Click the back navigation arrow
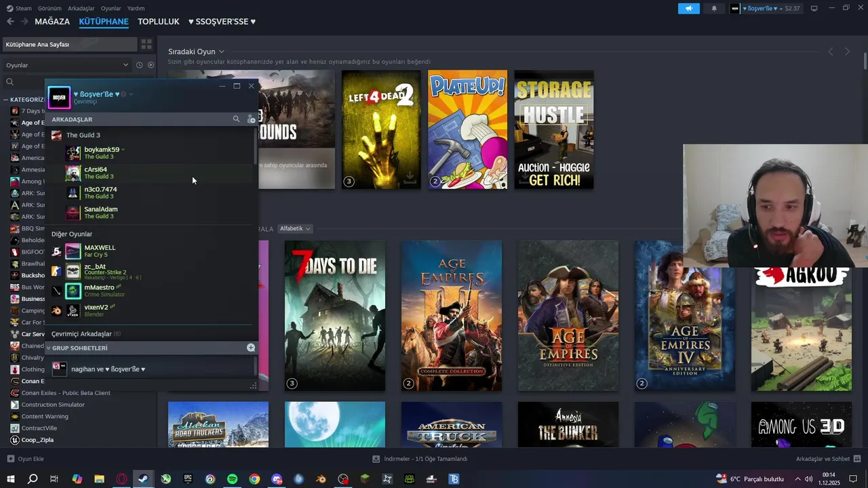Viewport: 868px width, 488px height. (x=10, y=22)
